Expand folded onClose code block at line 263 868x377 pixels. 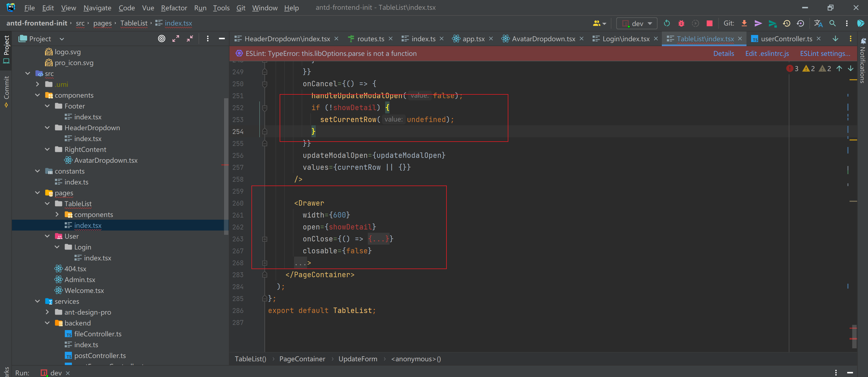(264, 239)
